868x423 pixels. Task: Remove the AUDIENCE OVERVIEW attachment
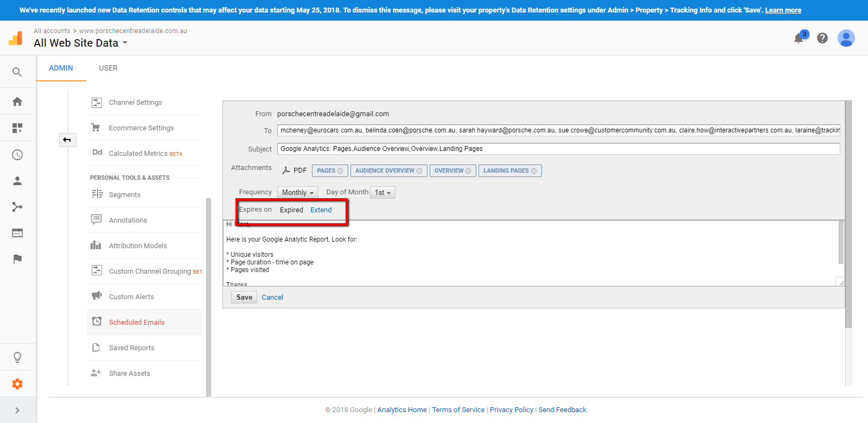coord(419,171)
